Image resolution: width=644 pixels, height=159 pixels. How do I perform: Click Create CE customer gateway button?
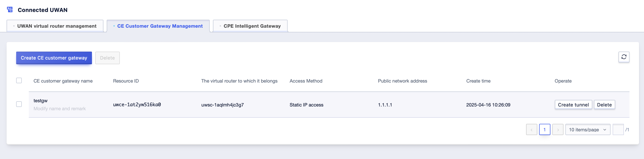54,58
